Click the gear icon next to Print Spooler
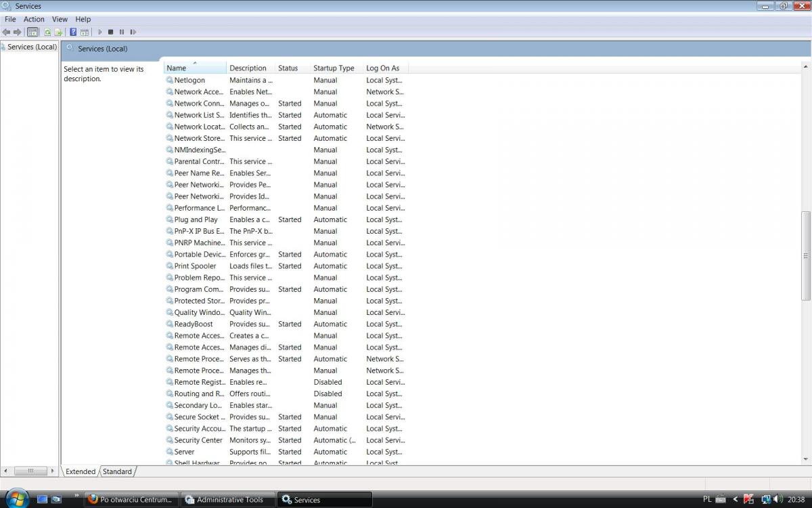The image size is (812, 508). click(x=170, y=266)
